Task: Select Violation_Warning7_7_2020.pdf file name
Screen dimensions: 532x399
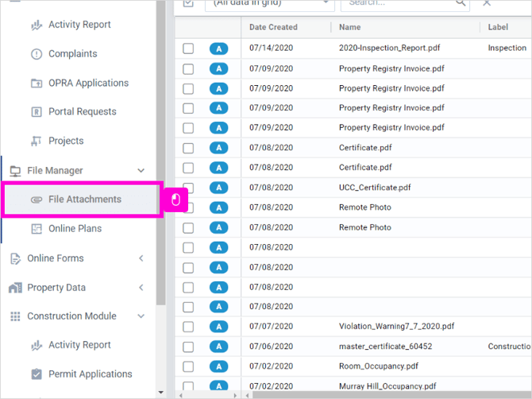Action: point(396,327)
